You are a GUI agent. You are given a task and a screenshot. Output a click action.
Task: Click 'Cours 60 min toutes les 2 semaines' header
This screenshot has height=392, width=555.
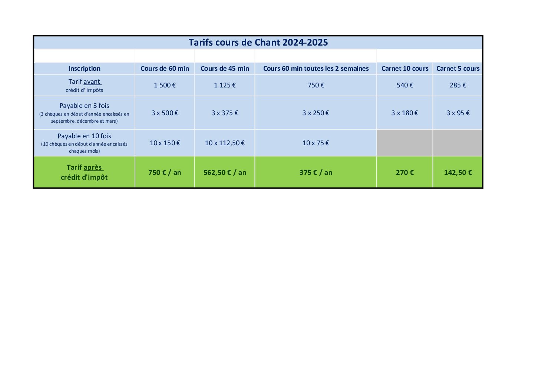(316, 69)
